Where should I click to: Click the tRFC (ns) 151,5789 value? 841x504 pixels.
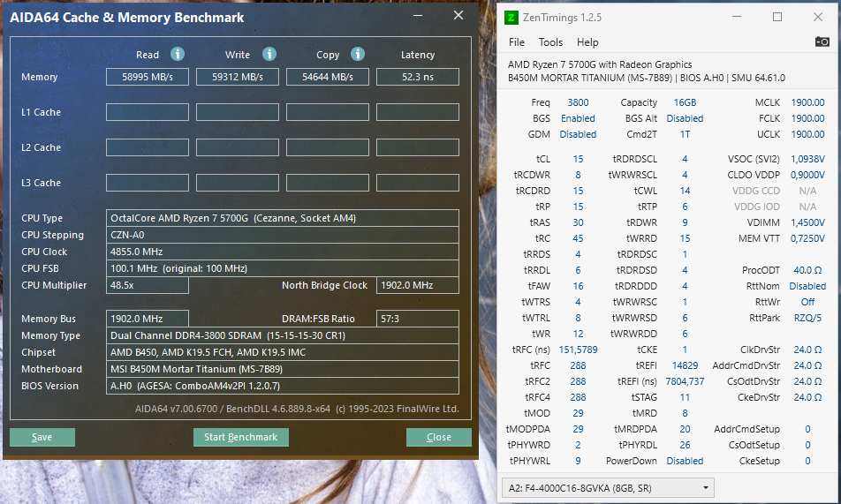(x=578, y=350)
